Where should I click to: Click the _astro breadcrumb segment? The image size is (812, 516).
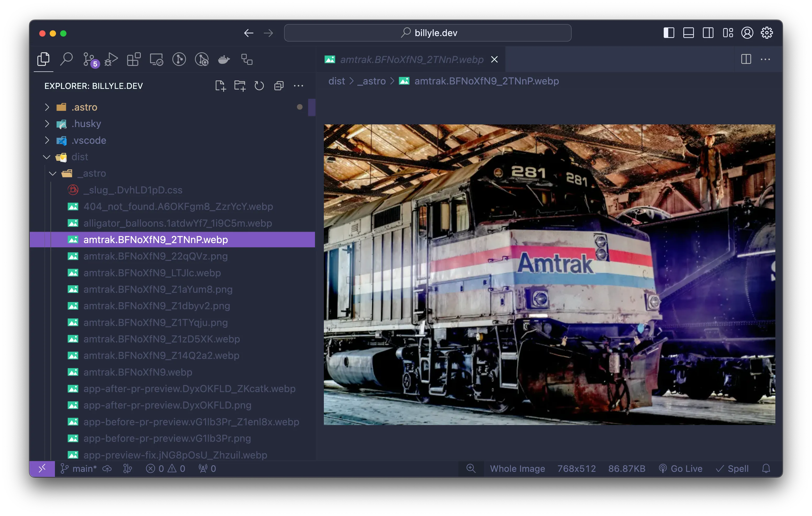pyautogui.click(x=372, y=81)
